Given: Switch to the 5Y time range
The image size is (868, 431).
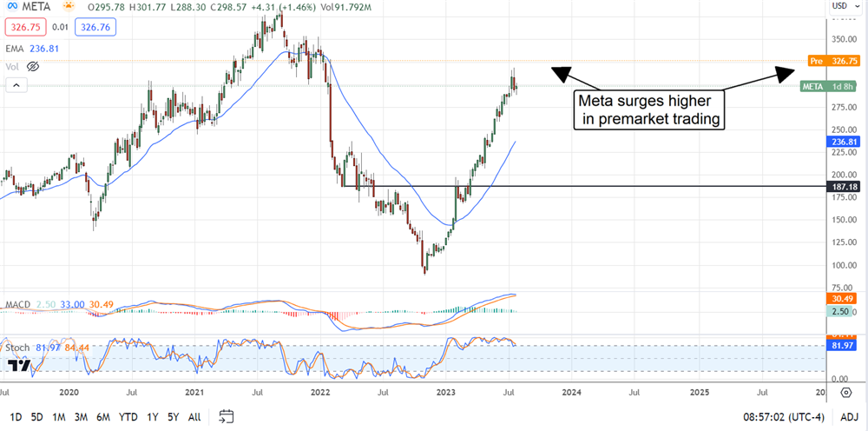Looking at the screenshot, I should pos(174,416).
